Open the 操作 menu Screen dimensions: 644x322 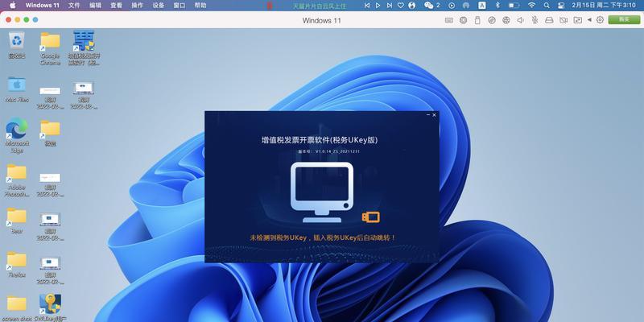[137, 6]
